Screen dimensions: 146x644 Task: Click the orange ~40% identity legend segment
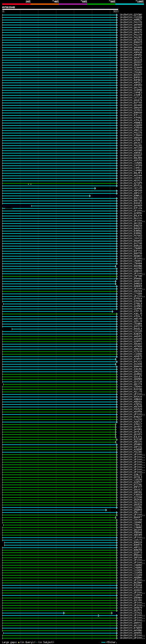coord(45,4)
